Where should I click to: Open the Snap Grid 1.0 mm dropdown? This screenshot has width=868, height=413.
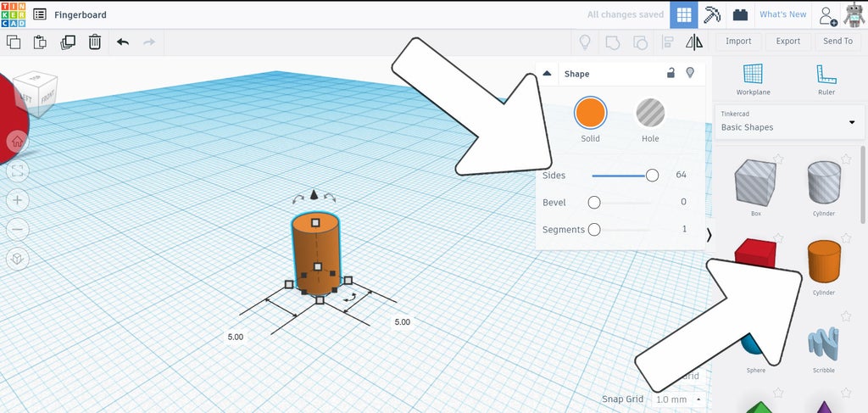coord(677,399)
